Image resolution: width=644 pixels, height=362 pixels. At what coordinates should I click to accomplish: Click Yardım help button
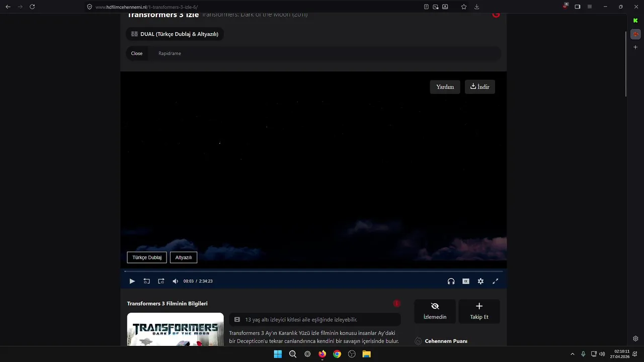click(x=445, y=87)
